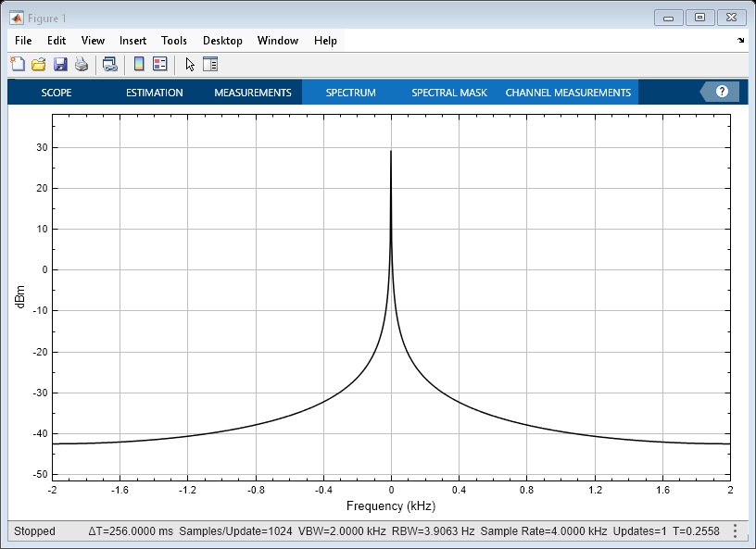Click the Link Plot toolbar icon
Viewport: 756px width, 549px height.
[x=110, y=64]
